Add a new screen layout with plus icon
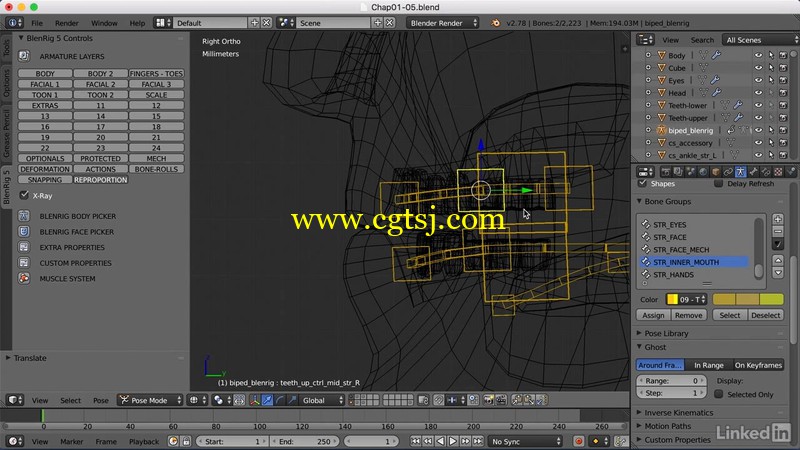Image resolution: width=800 pixels, height=450 pixels. tap(254, 23)
